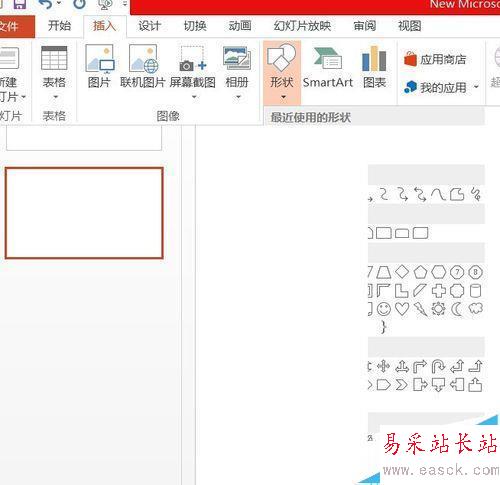The image size is (500, 485).
Task: Click the 我的应用 My Apps button
Action: click(435, 87)
